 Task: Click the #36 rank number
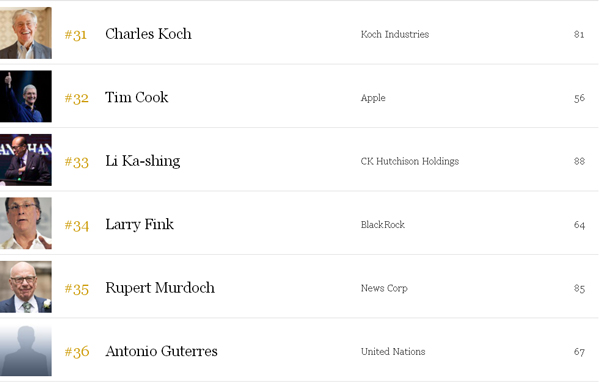click(77, 352)
